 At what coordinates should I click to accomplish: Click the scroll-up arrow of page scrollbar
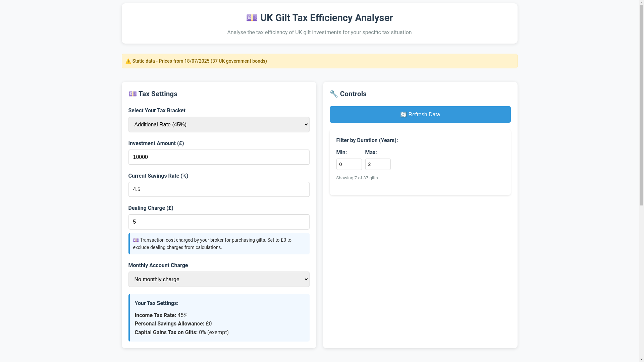(x=641, y=3)
